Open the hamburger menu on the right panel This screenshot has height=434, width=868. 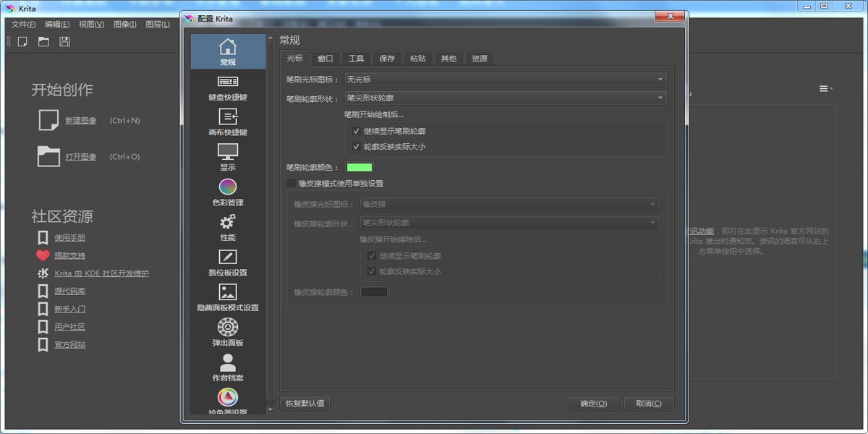(x=825, y=88)
